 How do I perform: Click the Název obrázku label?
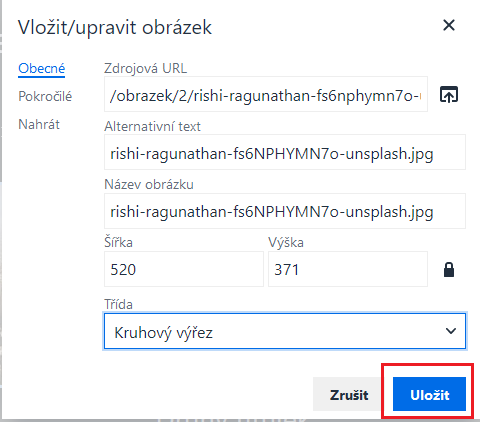coord(149,184)
